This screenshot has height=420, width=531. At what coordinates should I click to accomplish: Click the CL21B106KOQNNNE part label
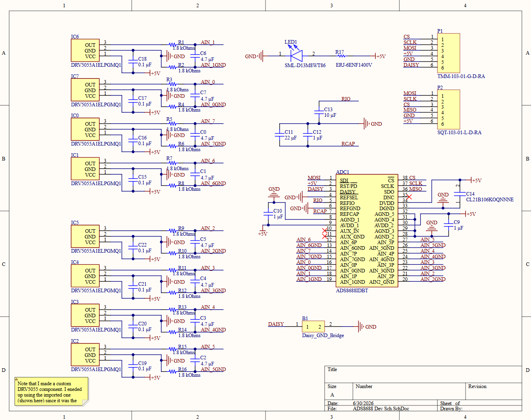(490, 199)
